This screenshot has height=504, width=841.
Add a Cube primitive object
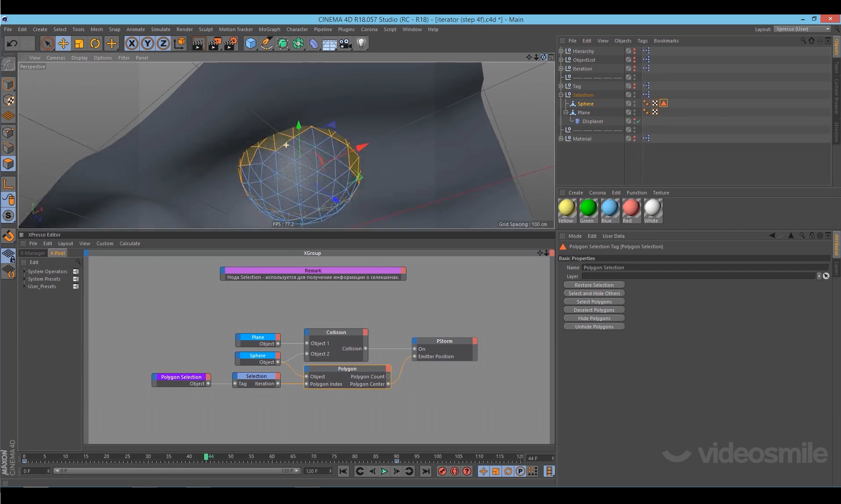(x=251, y=43)
